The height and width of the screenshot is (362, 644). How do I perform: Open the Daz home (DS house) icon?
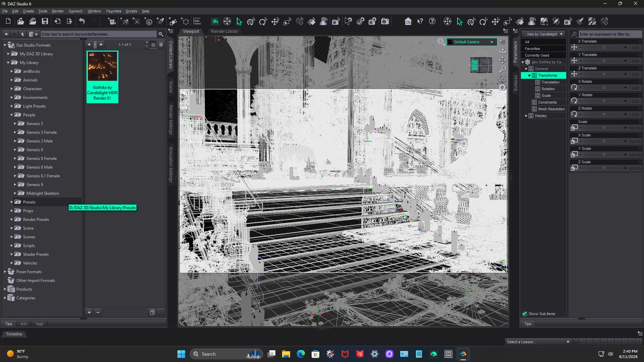pos(408,21)
